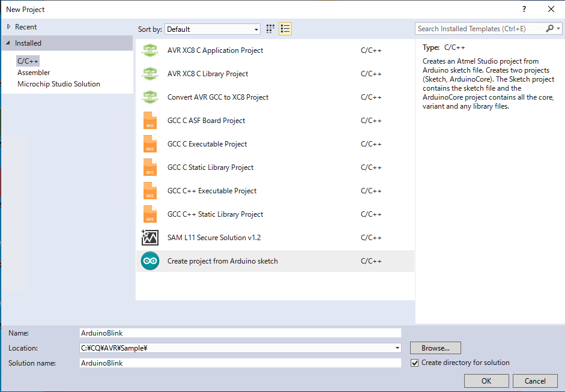Click the Search Installed Templates box

(480, 29)
